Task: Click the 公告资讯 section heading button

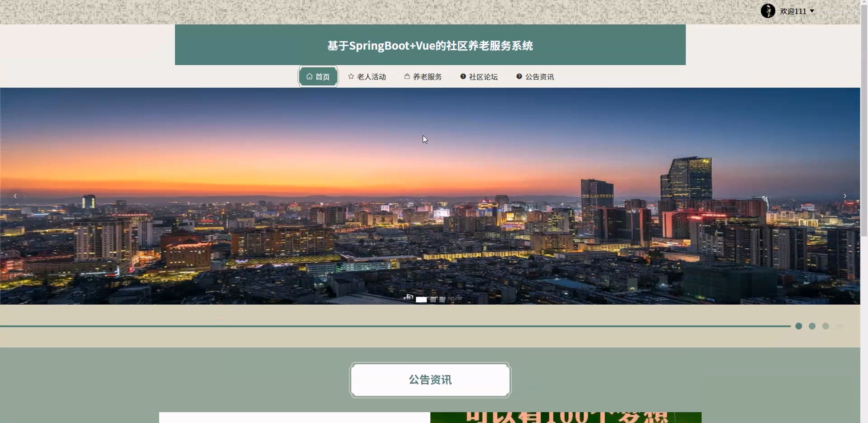Action: (x=430, y=380)
